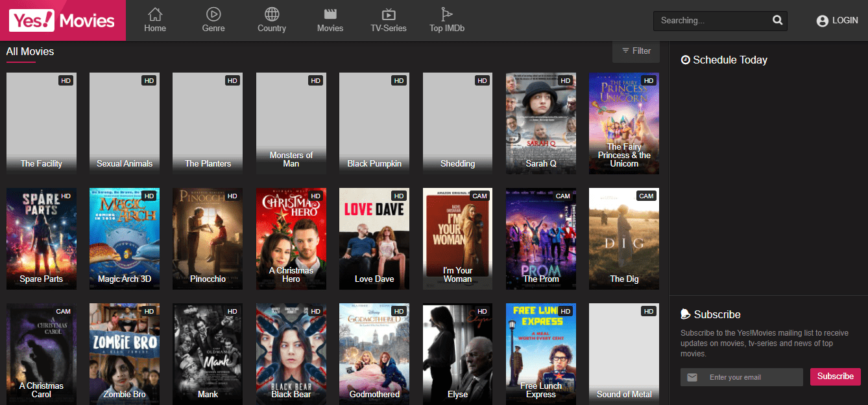
Task: Open the Sarah Q movie poster
Action: point(541,123)
